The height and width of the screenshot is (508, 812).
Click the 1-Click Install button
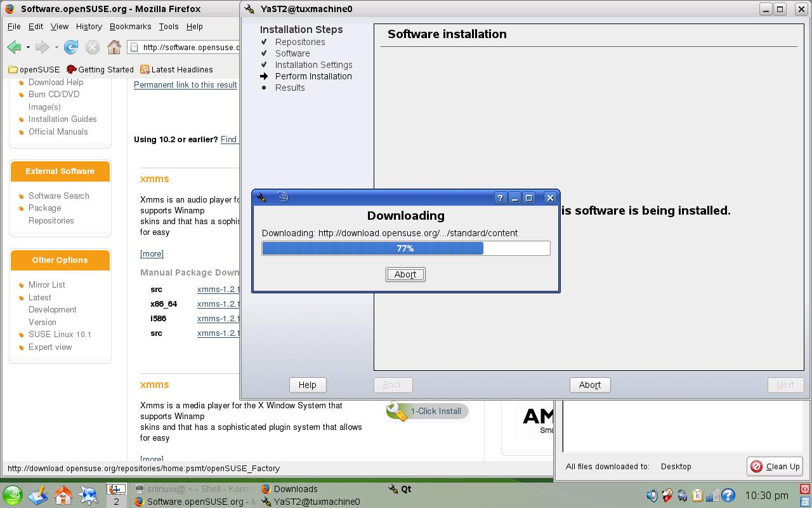pos(427,411)
